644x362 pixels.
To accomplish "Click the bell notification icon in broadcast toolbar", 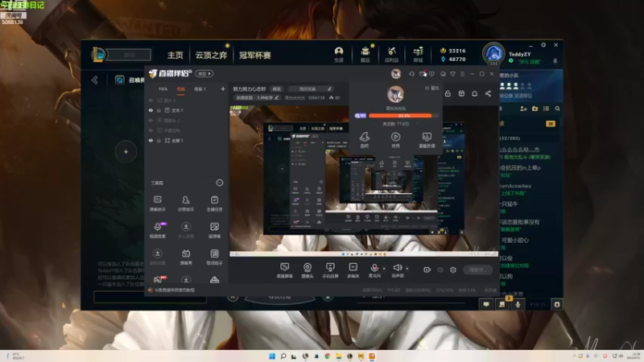I will (474, 93).
